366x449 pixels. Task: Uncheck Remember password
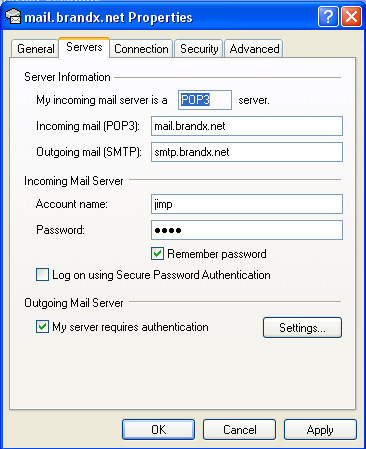tap(157, 254)
